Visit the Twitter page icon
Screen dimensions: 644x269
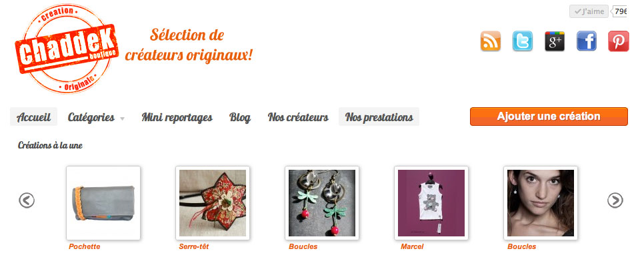523,41
